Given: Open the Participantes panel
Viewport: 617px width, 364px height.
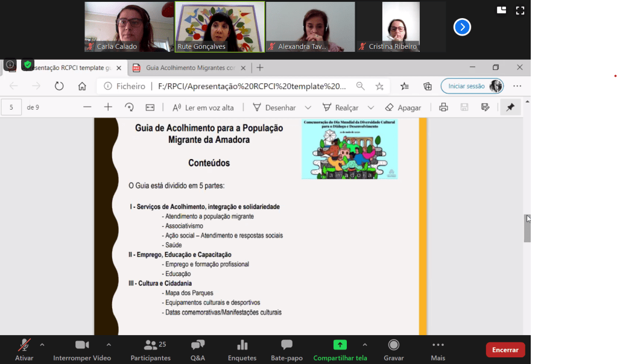Looking at the screenshot, I should (150, 349).
